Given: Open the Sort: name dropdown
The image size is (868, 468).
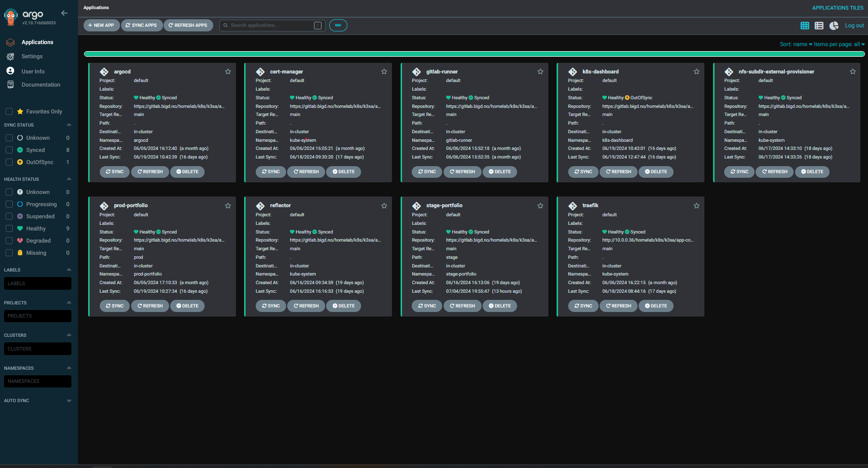Looking at the screenshot, I should 796,44.
